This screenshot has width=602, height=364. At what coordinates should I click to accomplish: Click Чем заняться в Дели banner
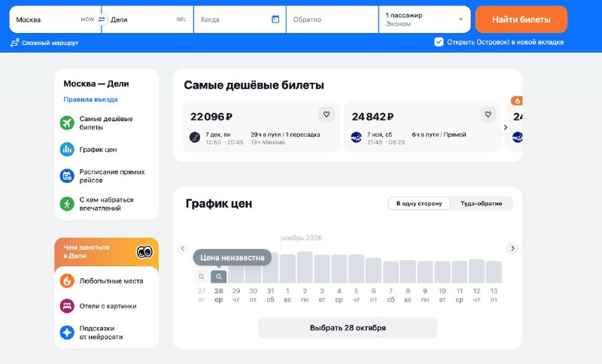(x=106, y=252)
